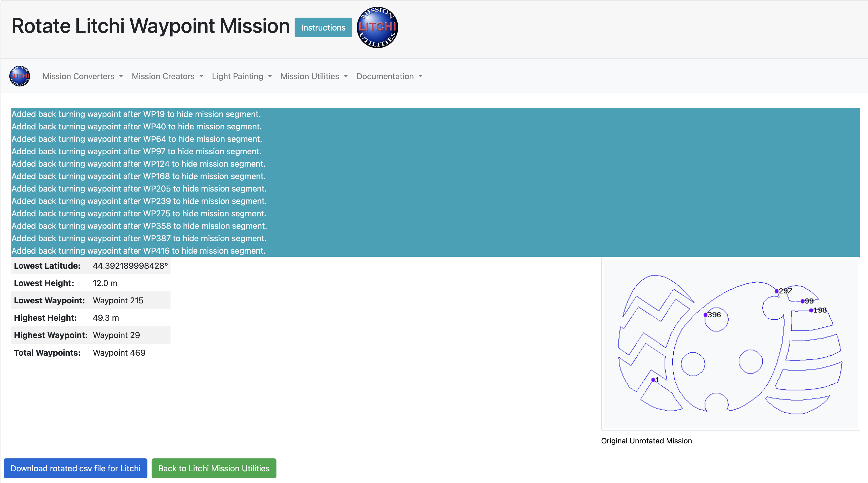Select waypoint 1 marker on mission plot
The image size is (868, 483).
coord(653,380)
